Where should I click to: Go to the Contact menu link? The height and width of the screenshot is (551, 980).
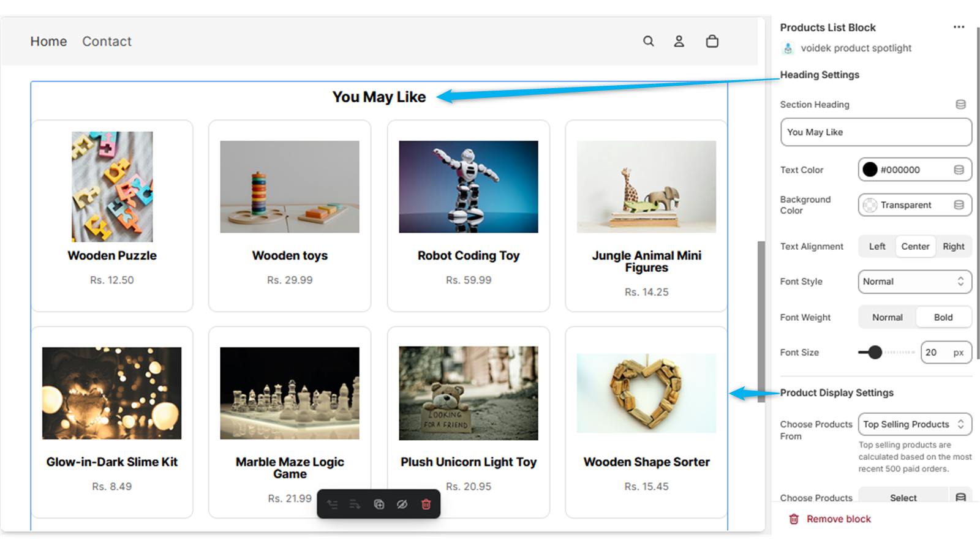pyautogui.click(x=107, y=41)
